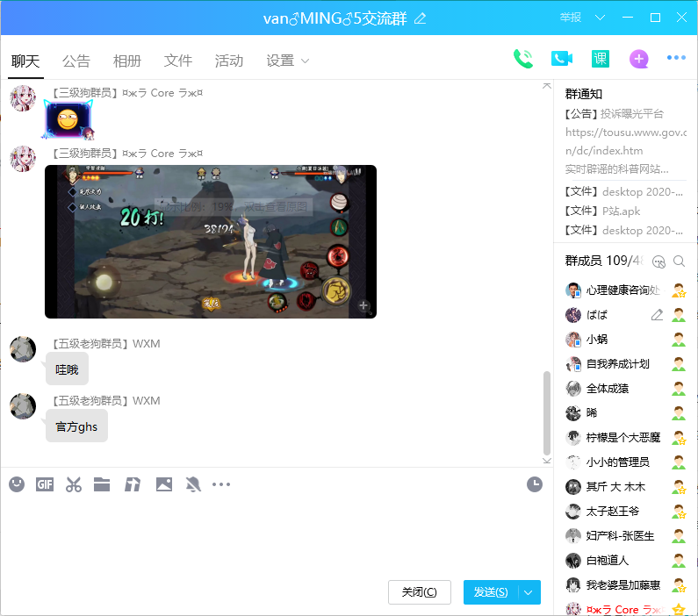Select member 白袍道人

coord(625,561)
